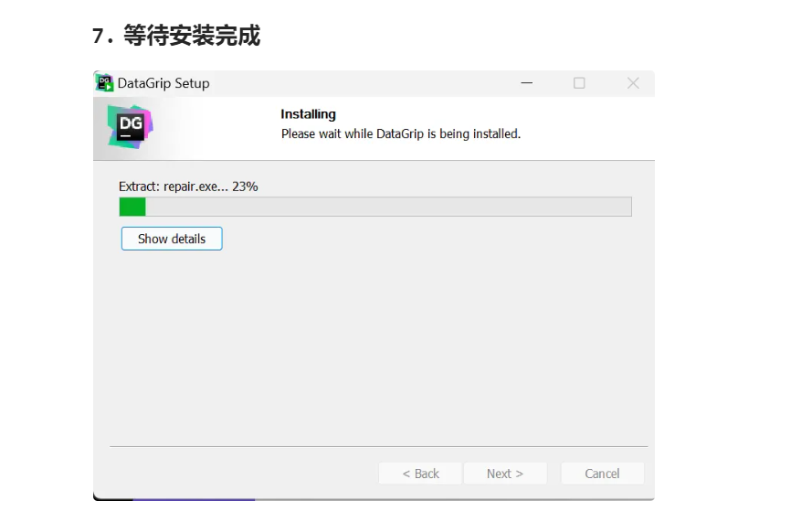
Task: Close the DataGrip Setup window
Action: (633, 83)
